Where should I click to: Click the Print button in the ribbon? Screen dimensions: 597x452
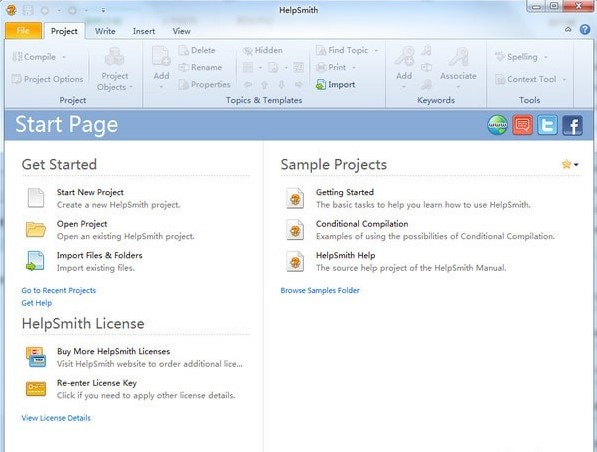(331, 67)
